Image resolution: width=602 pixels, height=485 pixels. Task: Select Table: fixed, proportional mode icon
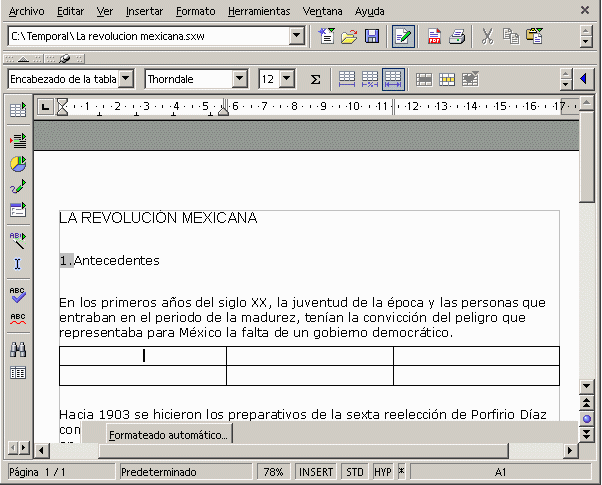(x=370, y=79)
